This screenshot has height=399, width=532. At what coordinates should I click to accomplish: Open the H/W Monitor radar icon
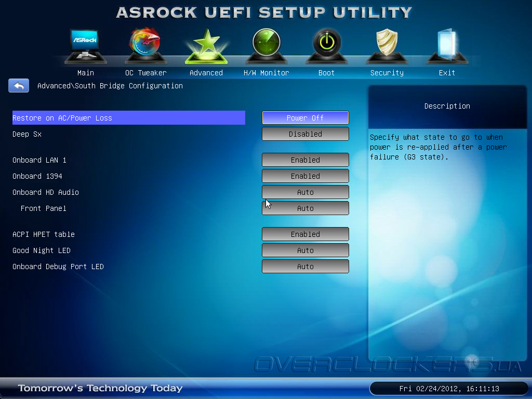[267, 46]
